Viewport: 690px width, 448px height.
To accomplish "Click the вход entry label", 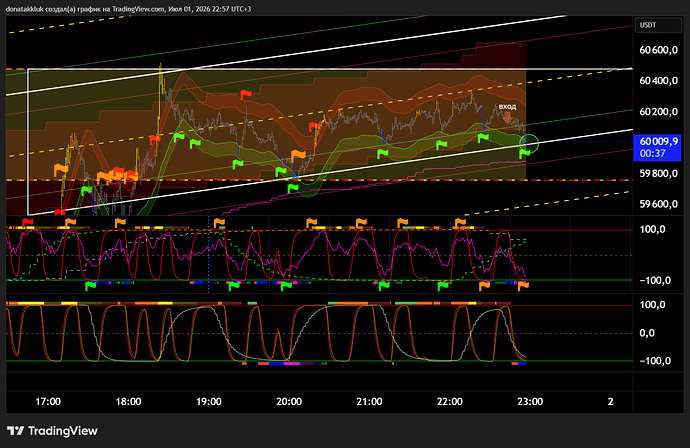I will (x=507, y=106).
